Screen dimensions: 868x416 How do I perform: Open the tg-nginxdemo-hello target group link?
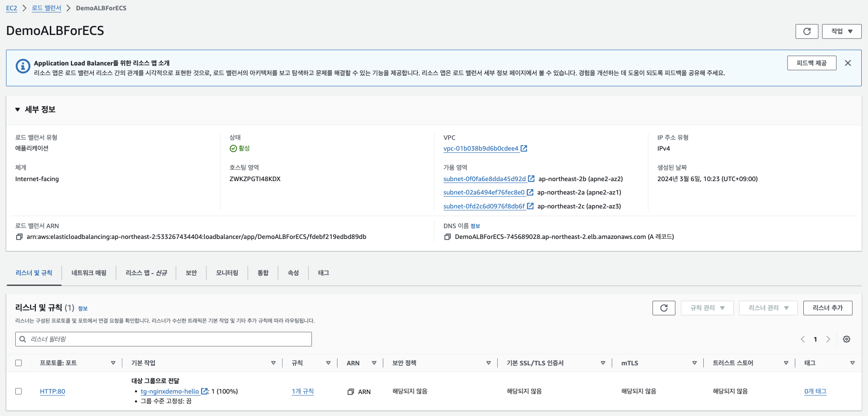point(170,391)
